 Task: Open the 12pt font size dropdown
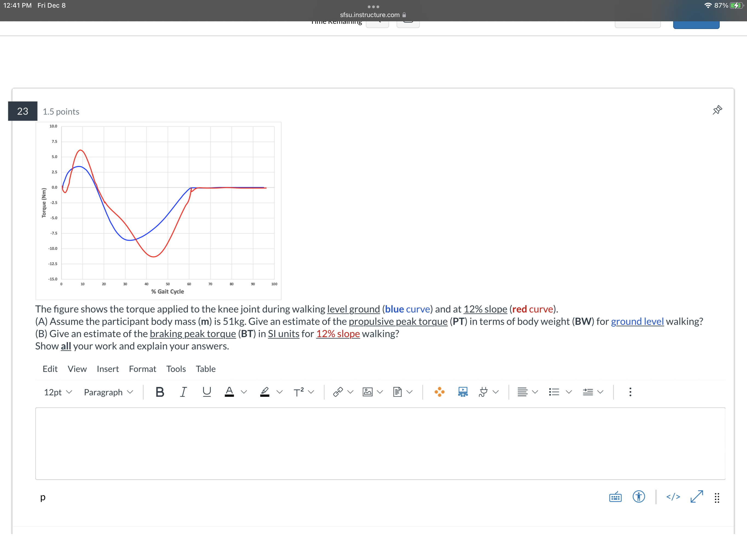click(x=57, y=392)
